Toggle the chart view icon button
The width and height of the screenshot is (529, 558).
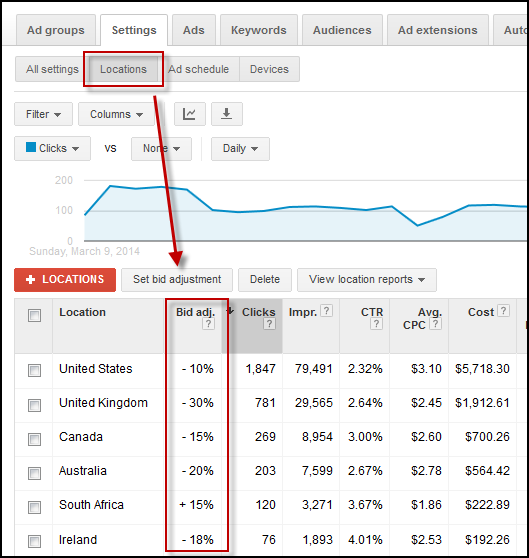[189, 114]
